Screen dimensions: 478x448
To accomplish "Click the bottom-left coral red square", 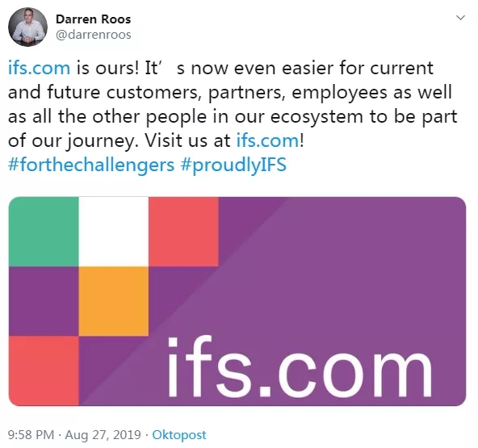I will tap(44, 371).
